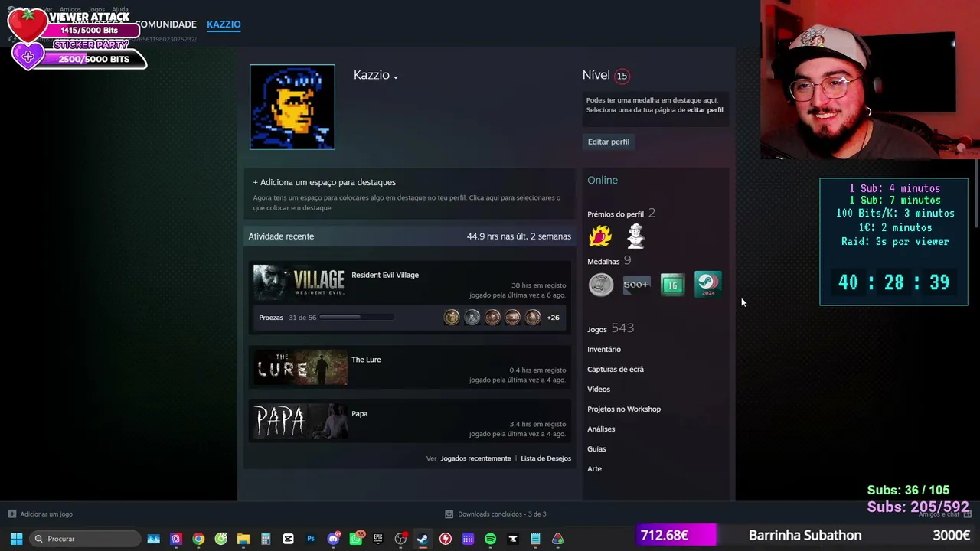Open the level 15 badge circle
980x551 pixels.
click(622, 76)
